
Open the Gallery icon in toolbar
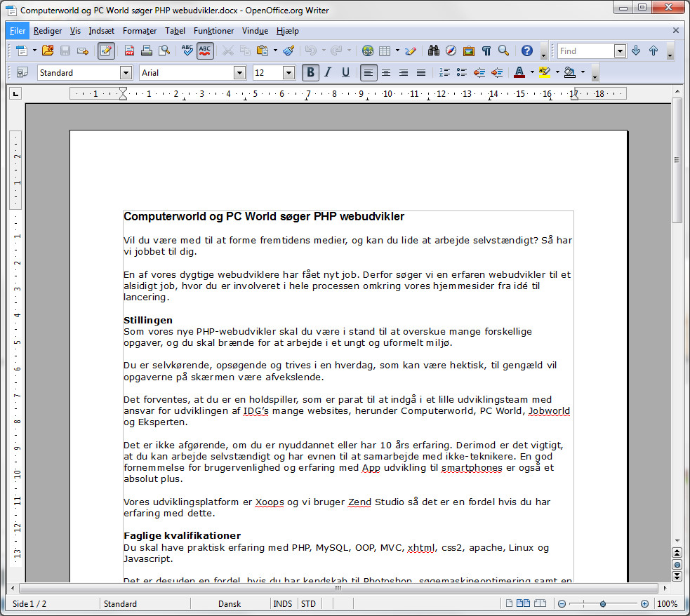coord(468,51)
